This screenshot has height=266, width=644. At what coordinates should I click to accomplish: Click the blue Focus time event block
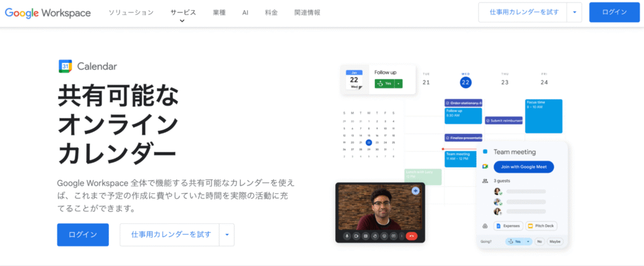coord(543,116)
